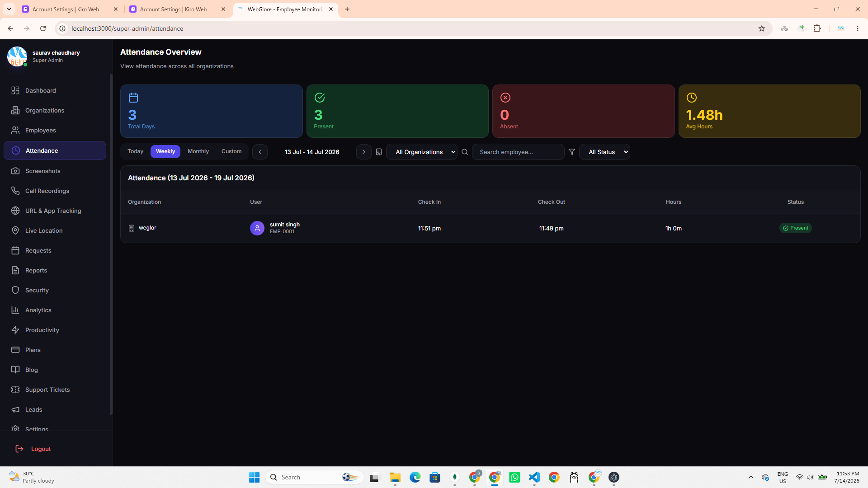Click the browser address bar URL
Image resolution: width=868 pixels, height=488 pixels.
127,28
